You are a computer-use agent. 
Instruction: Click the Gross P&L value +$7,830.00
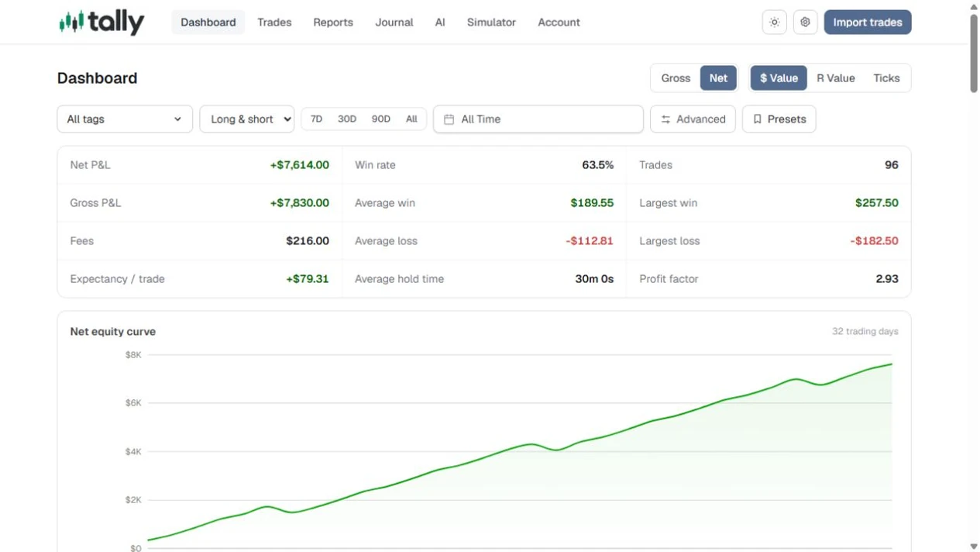300,203
